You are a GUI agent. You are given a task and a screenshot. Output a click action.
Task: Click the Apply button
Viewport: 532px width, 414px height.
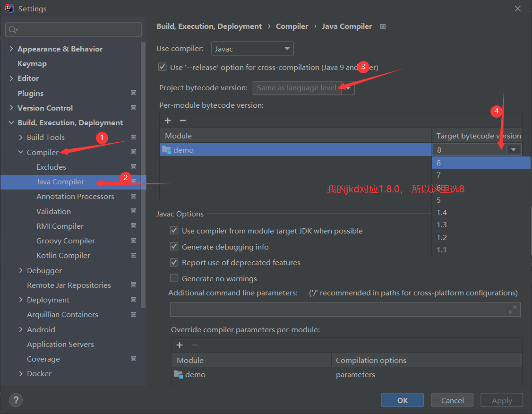click(502, 400)
